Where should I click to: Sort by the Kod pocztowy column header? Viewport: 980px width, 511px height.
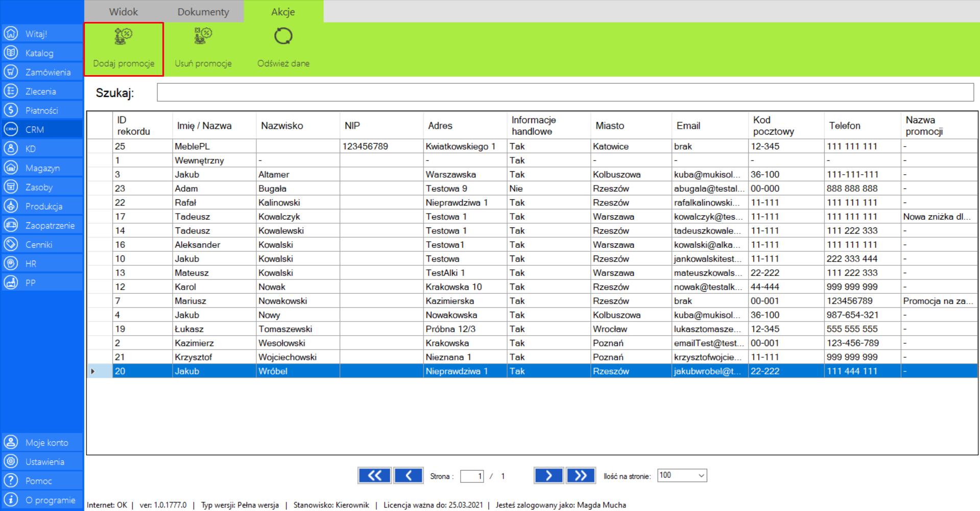coord(786,126)
